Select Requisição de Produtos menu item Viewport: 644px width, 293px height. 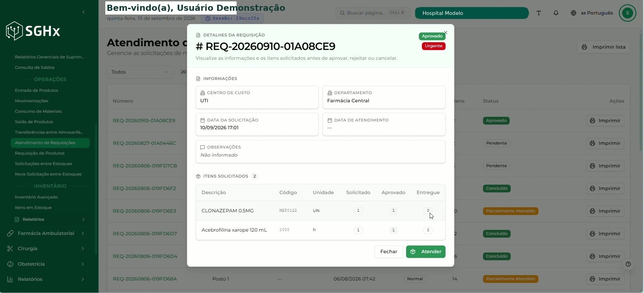pyautogui.click(x=39, y=153)
